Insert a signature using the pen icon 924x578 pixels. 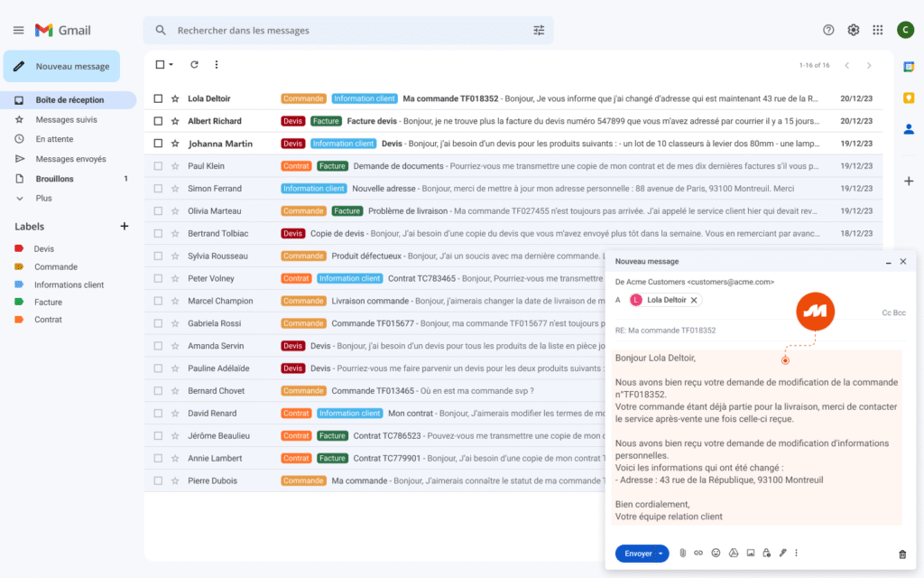tap(781, 553)
